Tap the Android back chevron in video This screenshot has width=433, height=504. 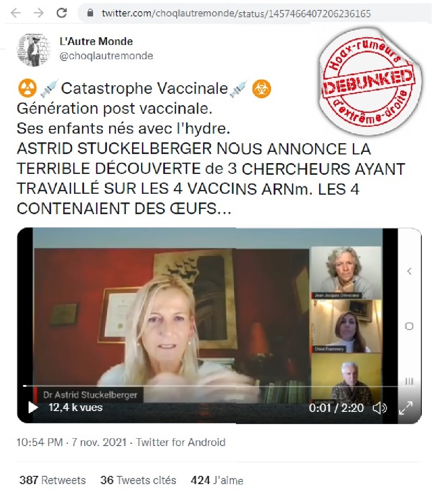coord(409,271)
